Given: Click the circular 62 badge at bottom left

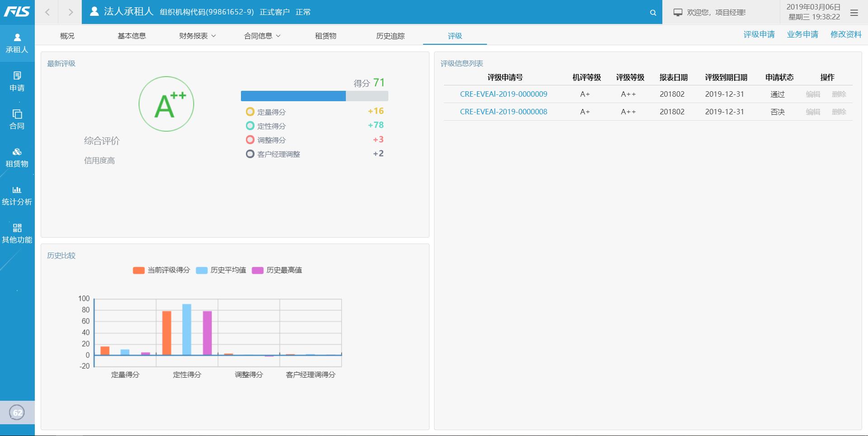Looking at the screenshot, I should click(17, 413).
